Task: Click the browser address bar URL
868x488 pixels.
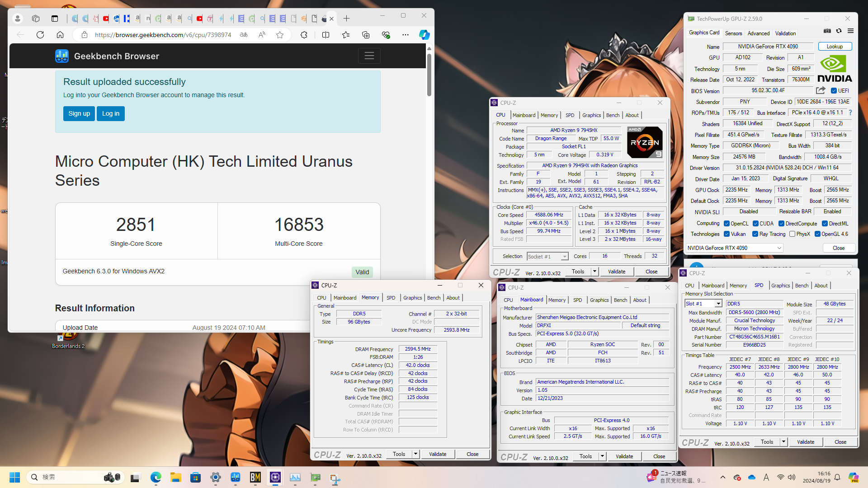Action: tap(163, 35)
